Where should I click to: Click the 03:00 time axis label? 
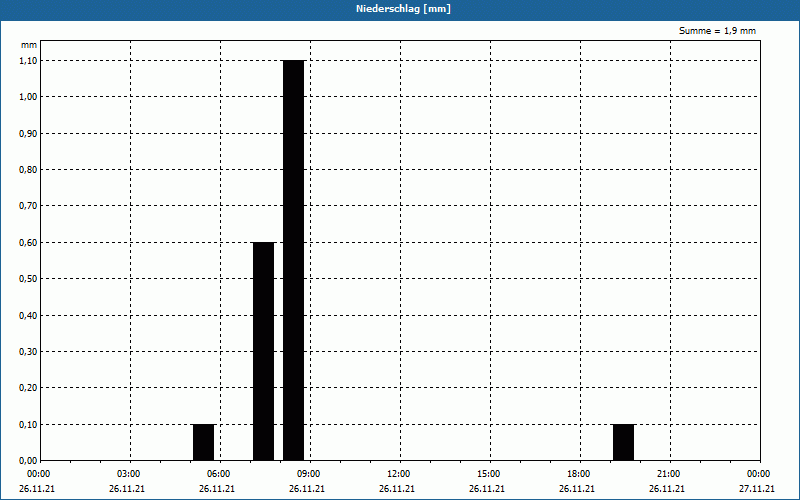pos(129,474)
